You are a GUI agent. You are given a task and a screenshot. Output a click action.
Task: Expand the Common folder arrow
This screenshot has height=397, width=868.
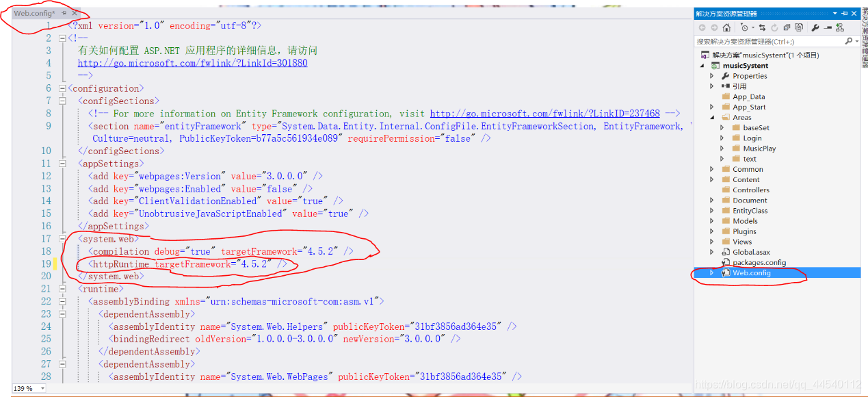pyautogui.click(x=712, y=169)
